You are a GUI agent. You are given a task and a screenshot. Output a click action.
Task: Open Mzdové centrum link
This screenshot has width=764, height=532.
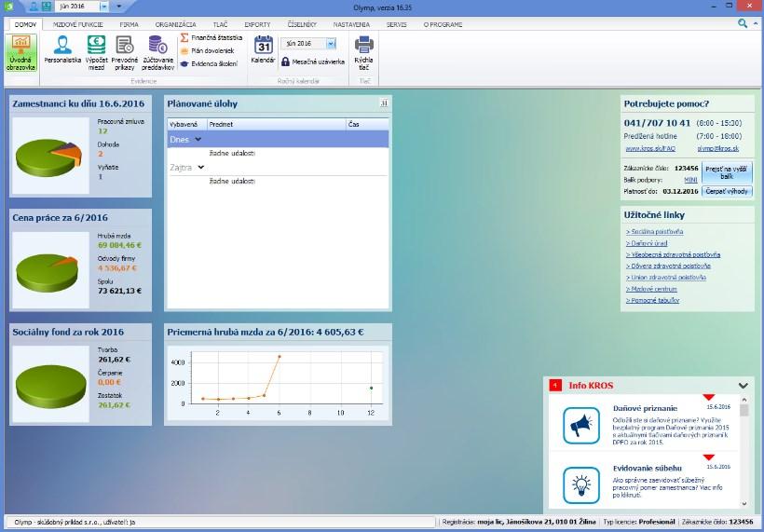[x=651, y=289]
